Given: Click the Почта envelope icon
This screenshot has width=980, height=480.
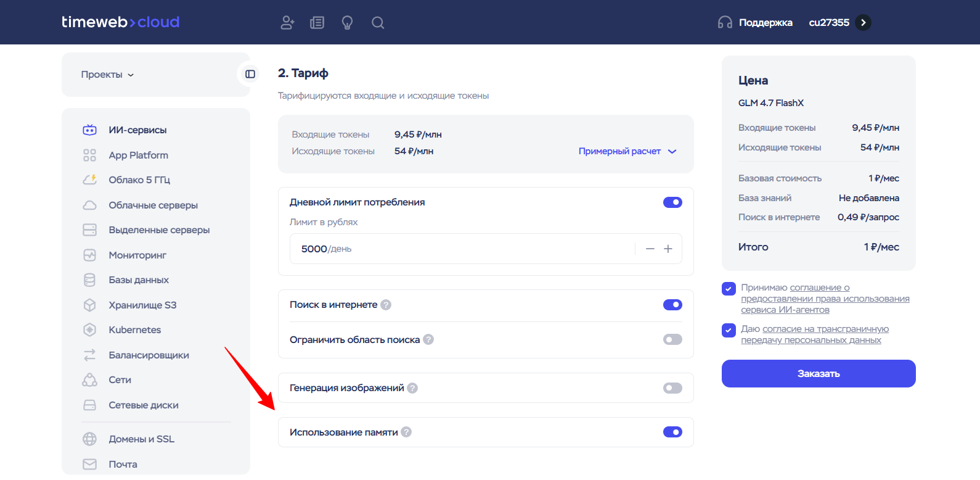Looking at the screenshot, I should click(90, 464).
